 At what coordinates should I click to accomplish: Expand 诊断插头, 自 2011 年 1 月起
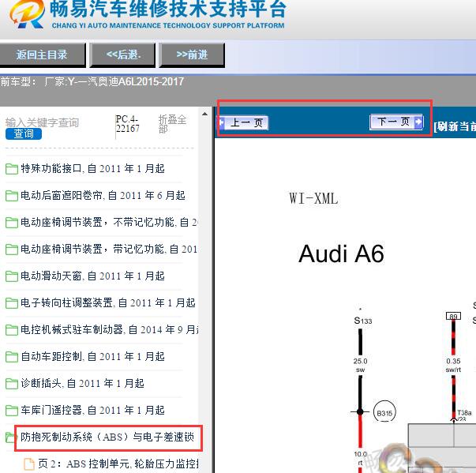(x=82, y=384)
